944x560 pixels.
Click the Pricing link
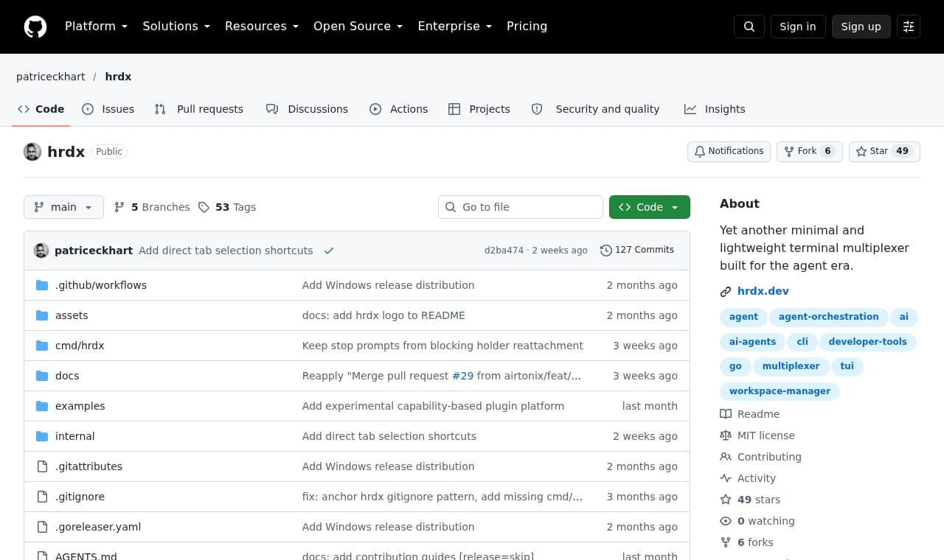[527, 27]
